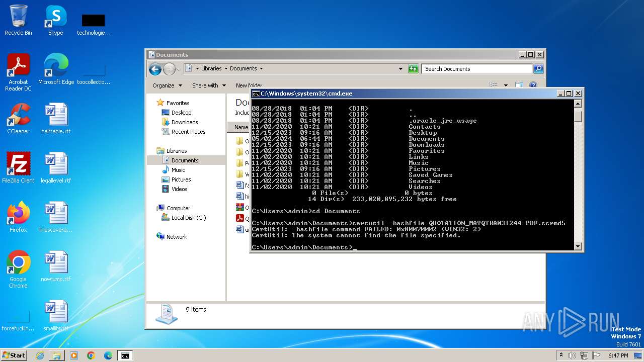Click the Explorer forward navigation arrow
This screenshot has height=362, width=644.
point(169,69)
